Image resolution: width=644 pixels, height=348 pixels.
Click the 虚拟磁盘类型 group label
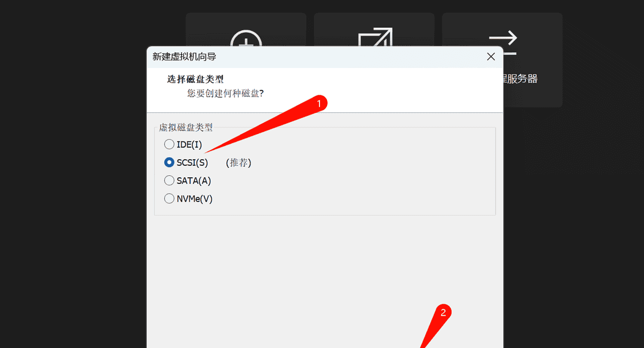coord(186,127)
